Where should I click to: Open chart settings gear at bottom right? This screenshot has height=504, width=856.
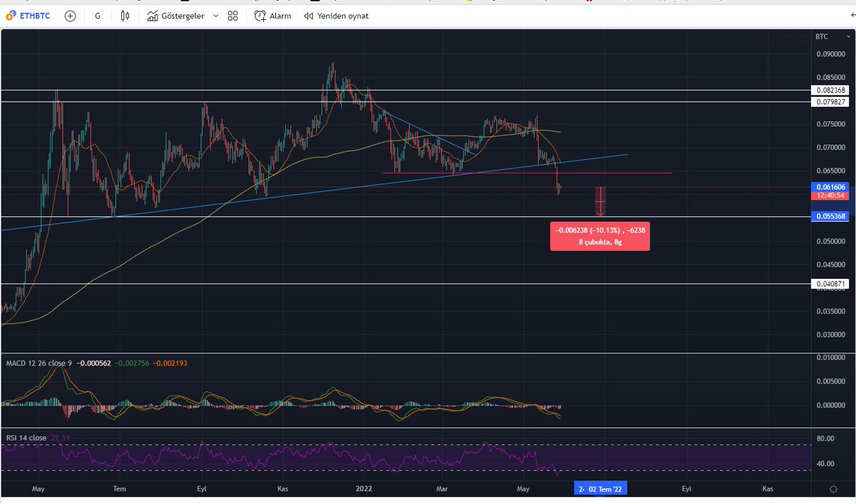(832, 489)
